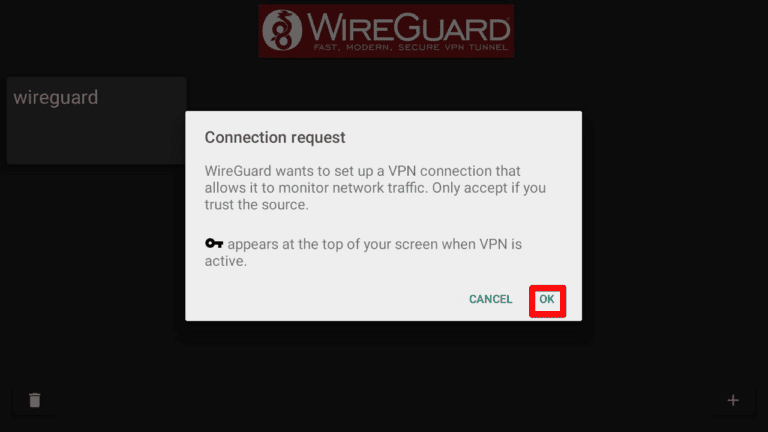The height and width of the screenshot is (432, 768).
Task: Click the word 'active.' in dialog
Action: pos(226,261)
